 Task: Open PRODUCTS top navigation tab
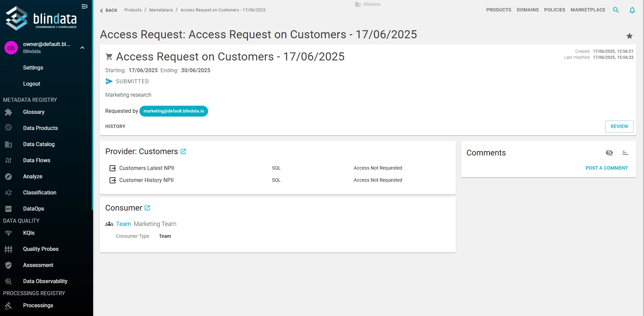pos(498,10)
